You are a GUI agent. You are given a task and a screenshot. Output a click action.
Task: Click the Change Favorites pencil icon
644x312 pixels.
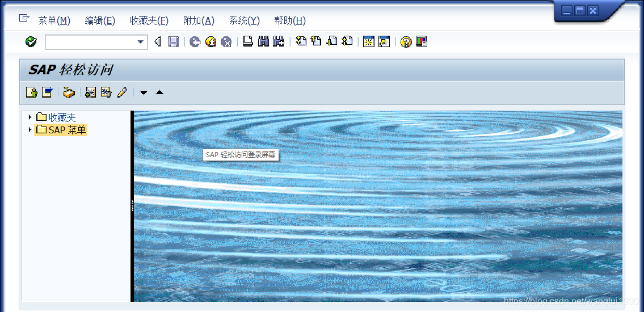[122, 92]
